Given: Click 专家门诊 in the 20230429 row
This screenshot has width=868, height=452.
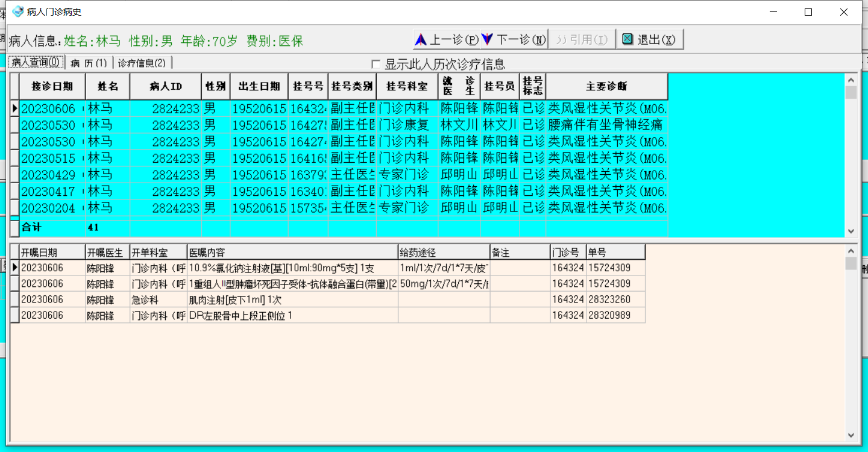Looking at the screenshot, I should click(407, 175).
